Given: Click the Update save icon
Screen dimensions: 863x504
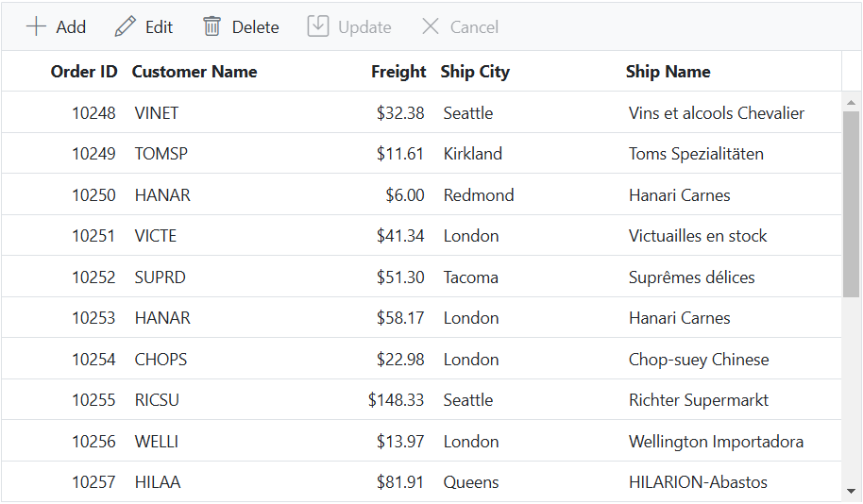Looking at the screenshot, I should 318,26.
